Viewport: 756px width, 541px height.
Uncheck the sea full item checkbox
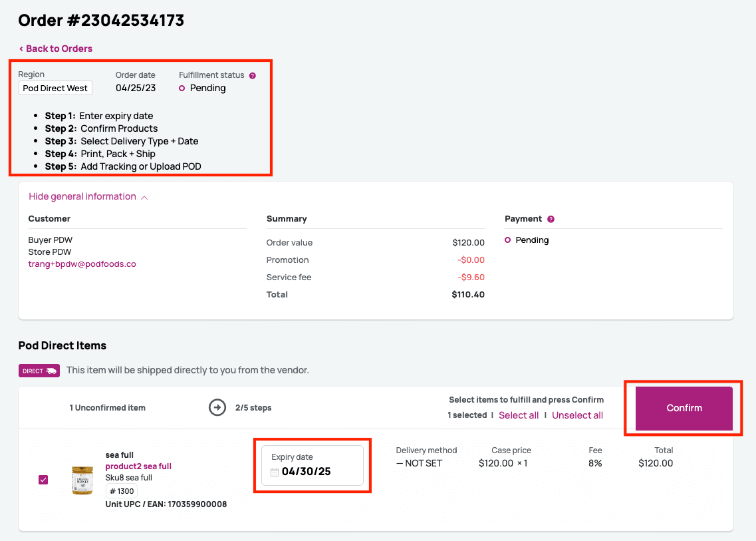43,480
